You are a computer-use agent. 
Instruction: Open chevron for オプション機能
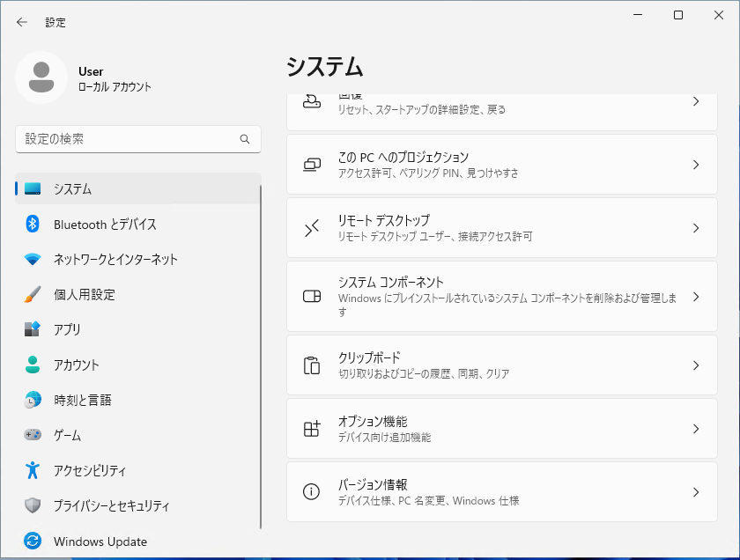pos(696,429)
